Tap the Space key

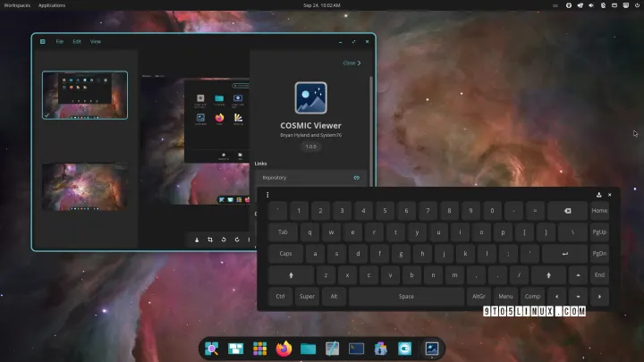tap(406, 297)
